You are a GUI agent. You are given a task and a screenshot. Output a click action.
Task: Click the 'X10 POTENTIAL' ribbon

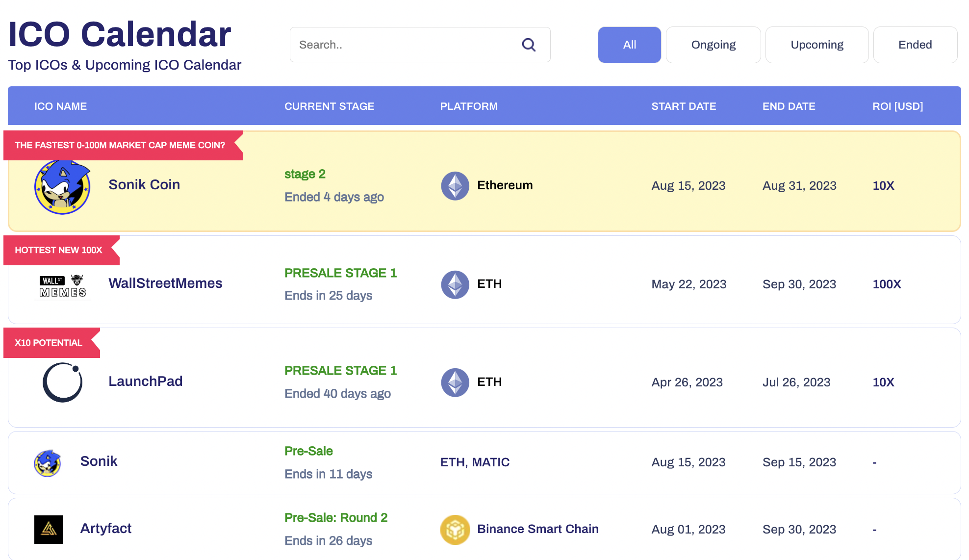click(x=51, y=343)
